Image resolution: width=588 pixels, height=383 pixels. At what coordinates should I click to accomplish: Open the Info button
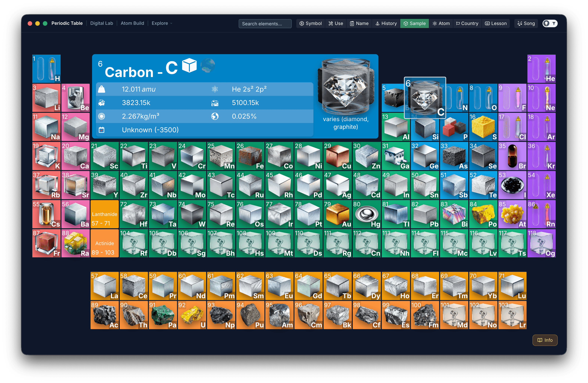(x=545, y=340)
